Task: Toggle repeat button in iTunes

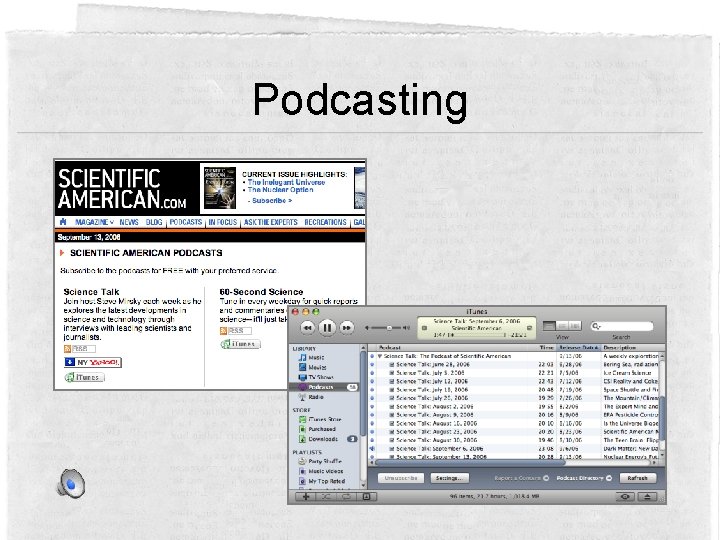Action: [346, 496]
